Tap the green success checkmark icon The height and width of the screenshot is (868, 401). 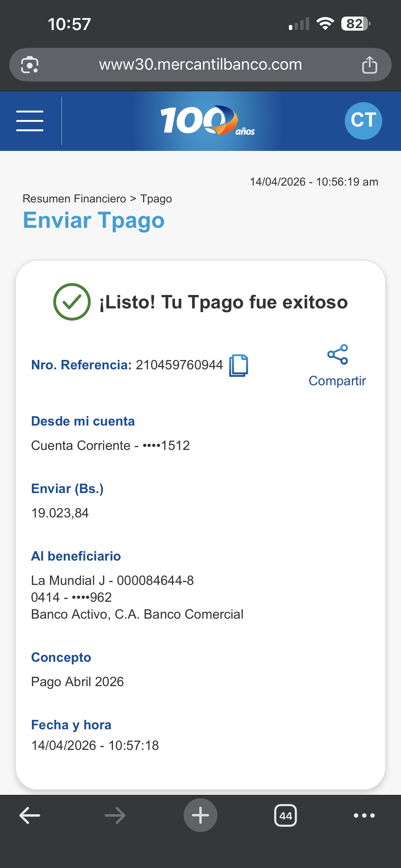coord(72,302)
